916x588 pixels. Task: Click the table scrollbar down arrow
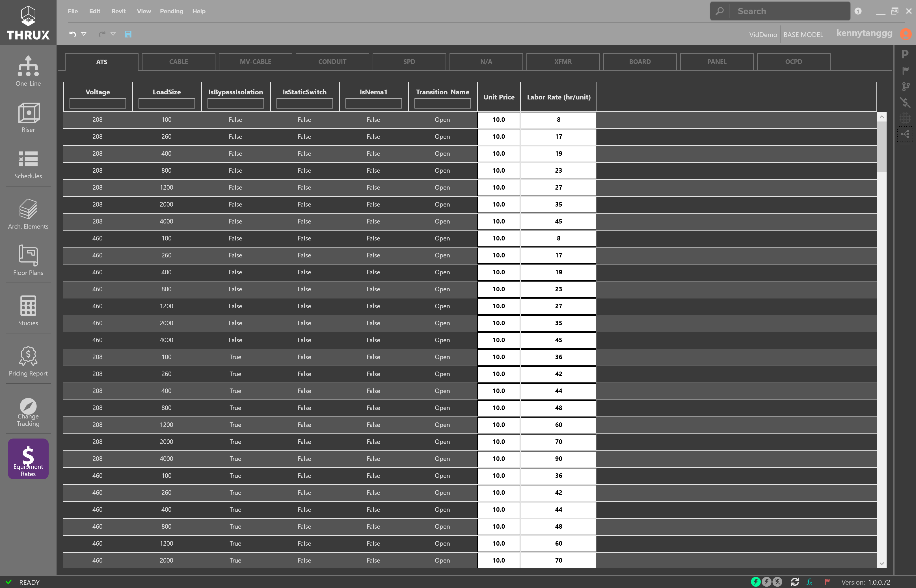point(881,563)
